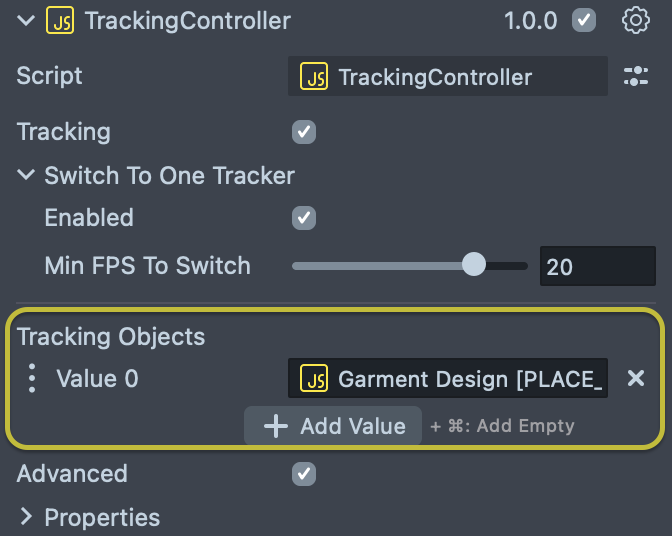Select the TrackingController script asset field
The image size is (672, 536).
tap(448, 76)
